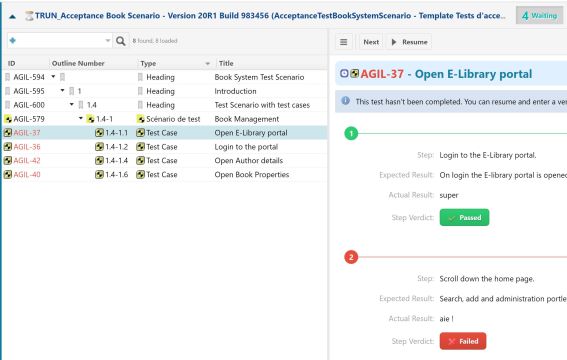Viewport: 567px width, 360px height.
Task: Click the outline icon next to 1.4-1.1
Action: (x=99, y=133)
